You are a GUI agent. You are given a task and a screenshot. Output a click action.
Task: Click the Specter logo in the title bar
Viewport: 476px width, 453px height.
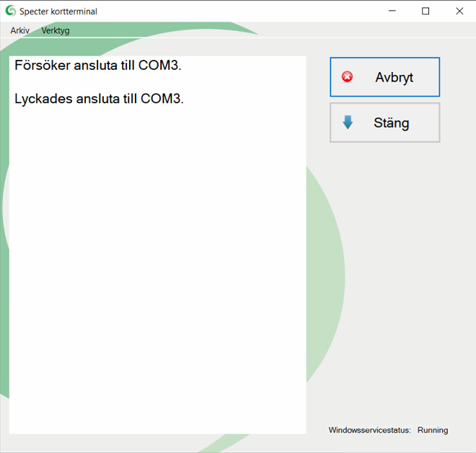(10, 11)
